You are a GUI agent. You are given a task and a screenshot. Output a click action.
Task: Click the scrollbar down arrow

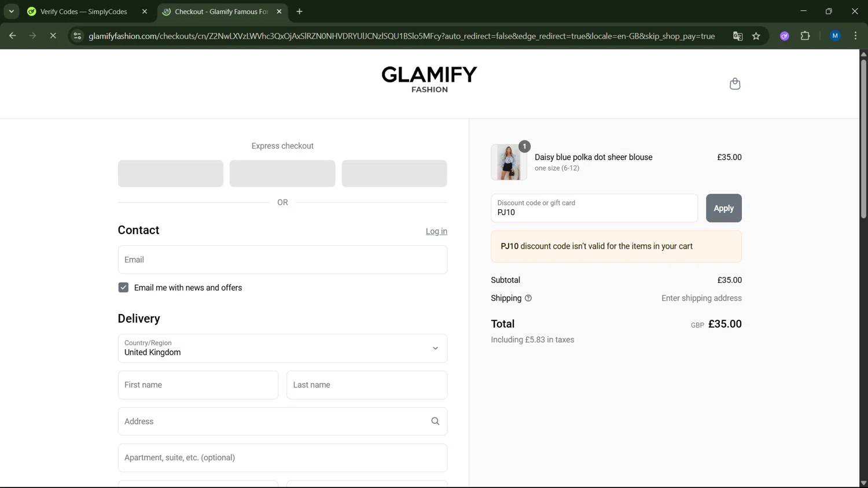[x=863, y=483]
